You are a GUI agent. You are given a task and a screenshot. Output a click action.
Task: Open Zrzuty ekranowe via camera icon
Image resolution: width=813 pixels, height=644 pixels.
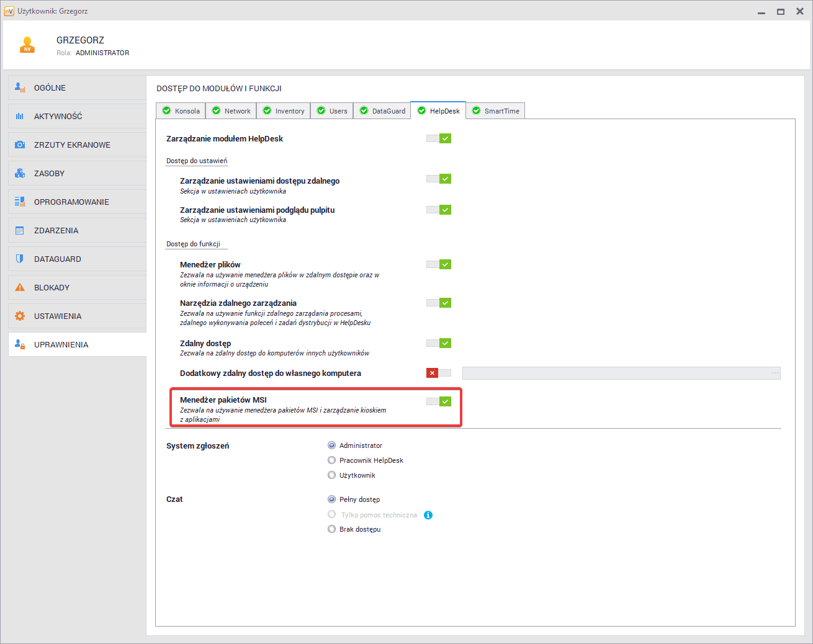tap(20, 145)
